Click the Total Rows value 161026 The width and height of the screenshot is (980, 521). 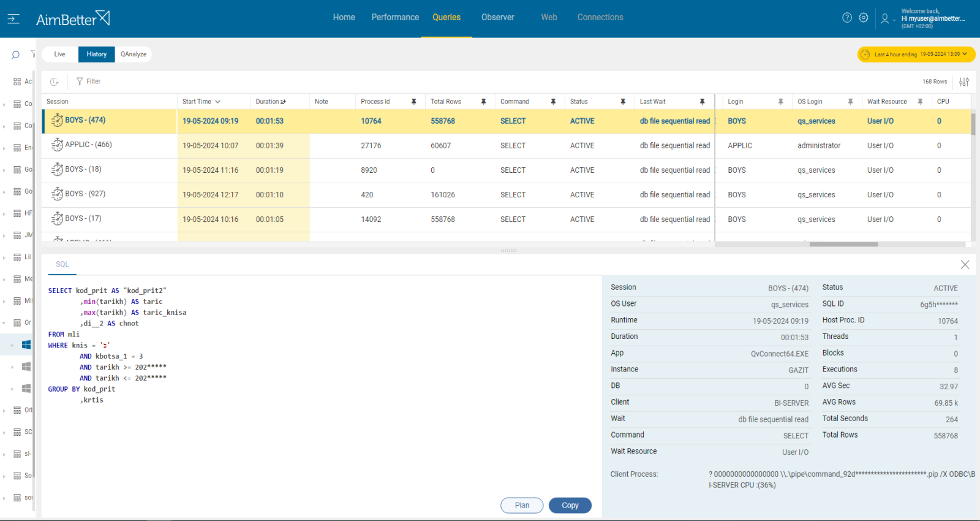point(443,195)
